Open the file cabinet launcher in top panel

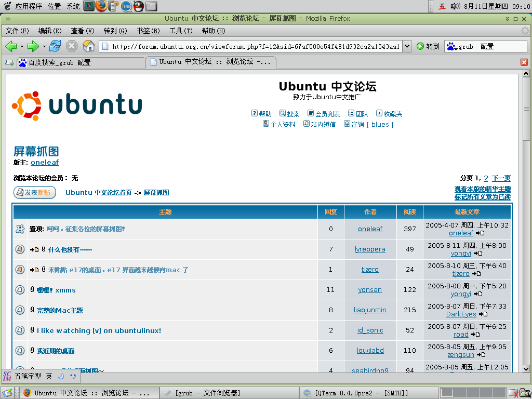(x=114, y=6)
